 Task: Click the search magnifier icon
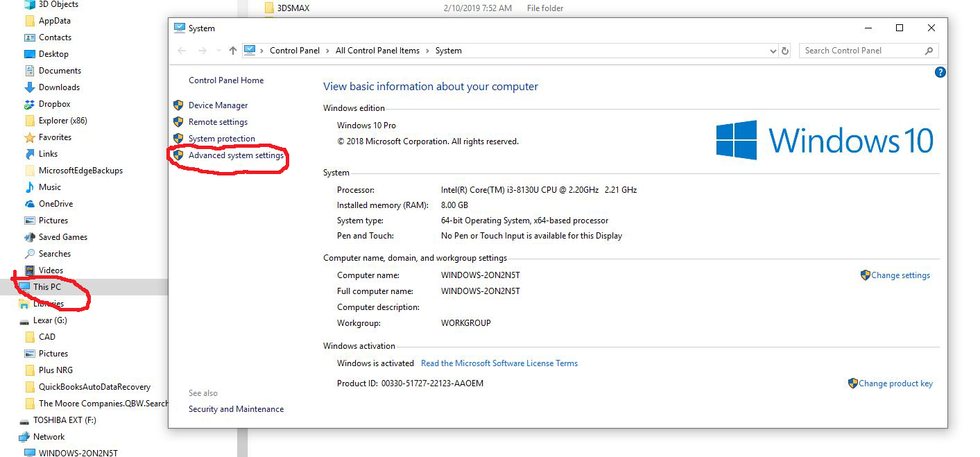click(x=929, y=51)
